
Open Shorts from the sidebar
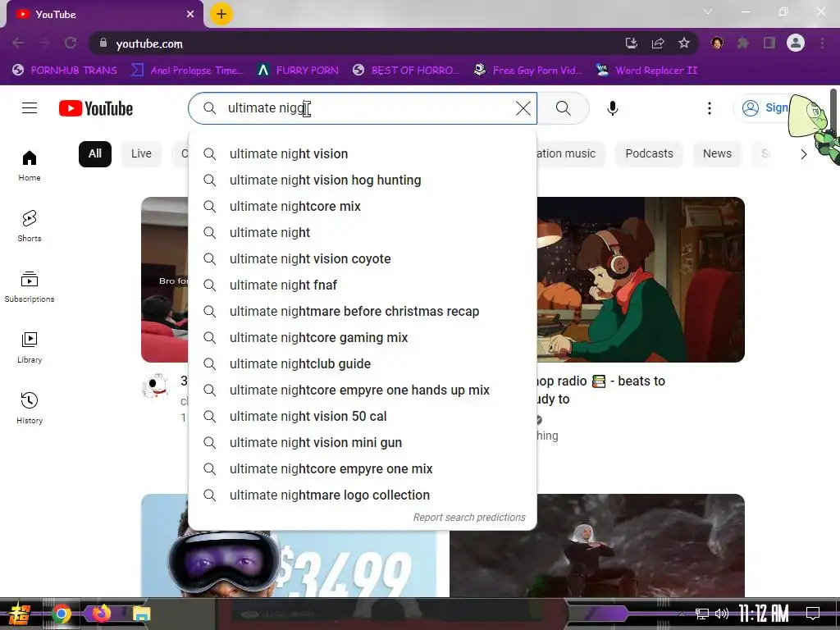[x=30, y=226]
